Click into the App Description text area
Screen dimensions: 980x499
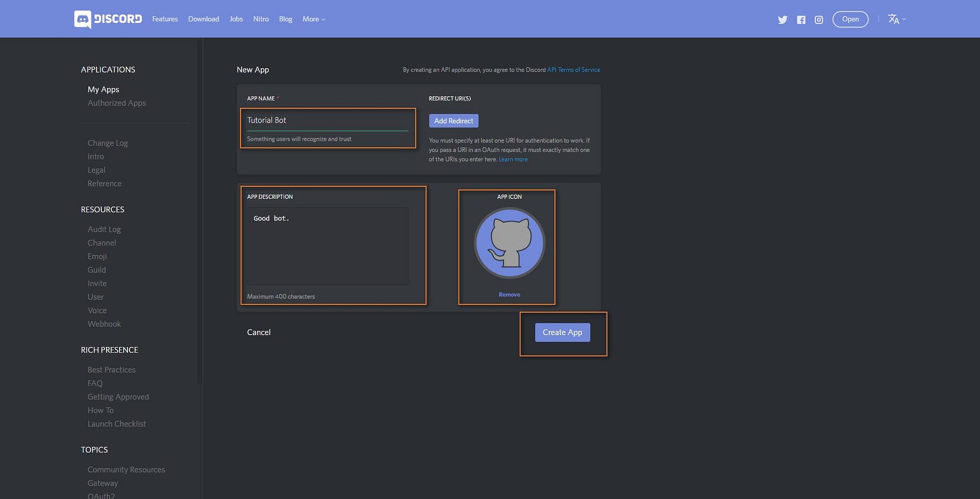[x=327, y=246]
